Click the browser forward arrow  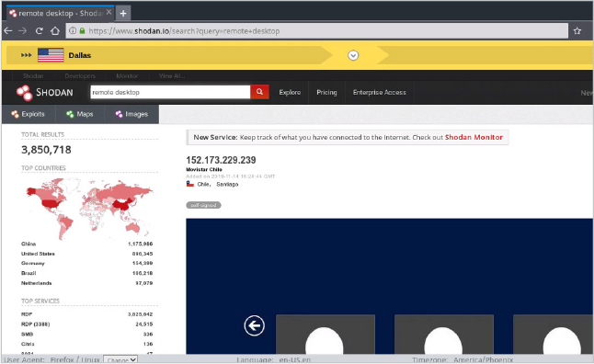23,31
